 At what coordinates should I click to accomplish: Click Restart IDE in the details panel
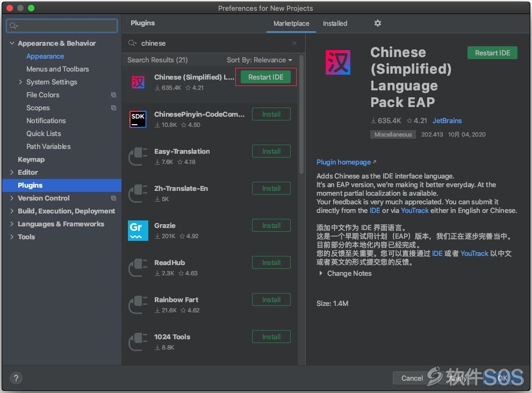pos(492,53)
